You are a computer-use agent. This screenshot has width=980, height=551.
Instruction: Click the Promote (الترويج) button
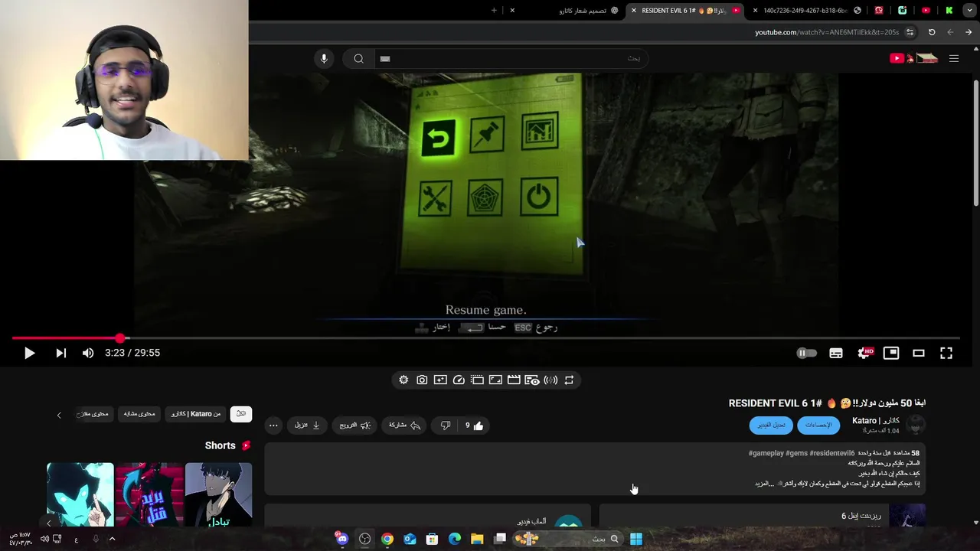coord(355,425)
